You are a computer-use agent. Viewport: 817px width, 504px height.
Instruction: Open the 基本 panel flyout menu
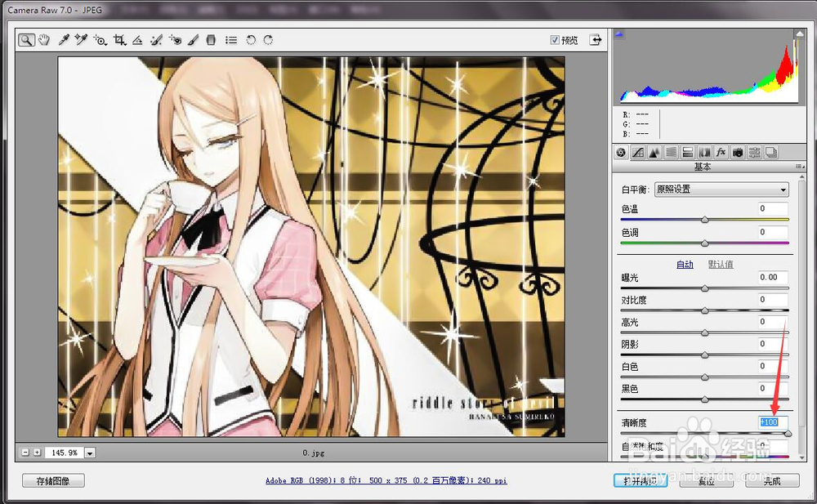[799, 167]
